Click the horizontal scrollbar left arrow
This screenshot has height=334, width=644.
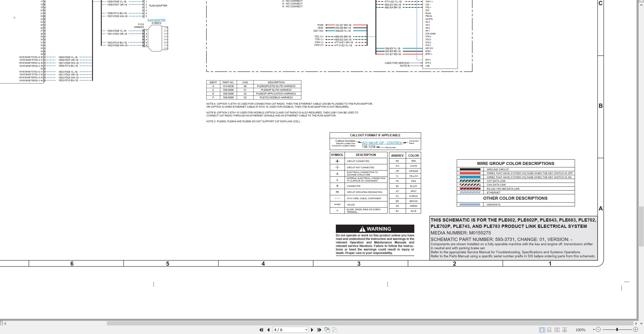(x=5, y=323)
